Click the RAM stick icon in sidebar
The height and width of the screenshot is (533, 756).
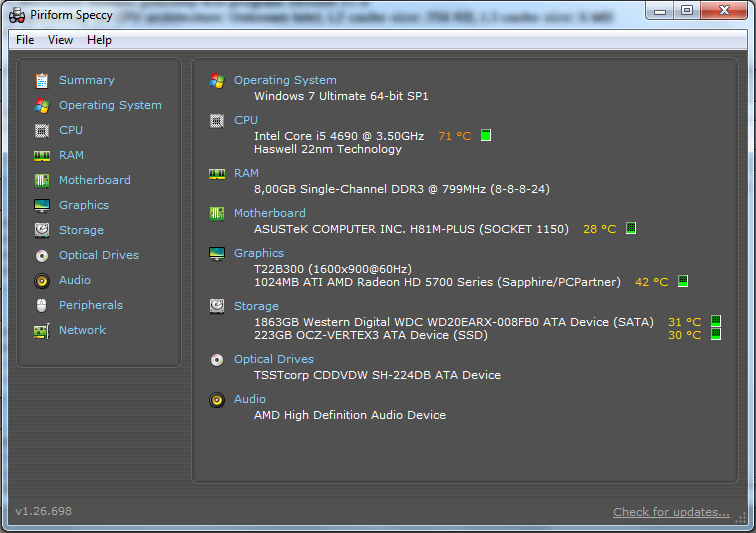point(42,156)
